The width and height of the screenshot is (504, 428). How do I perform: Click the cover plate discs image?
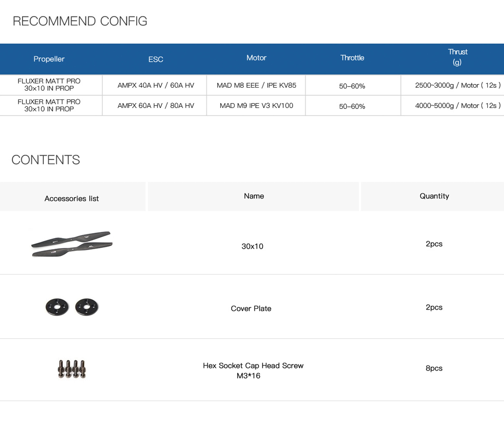point(72,307)
